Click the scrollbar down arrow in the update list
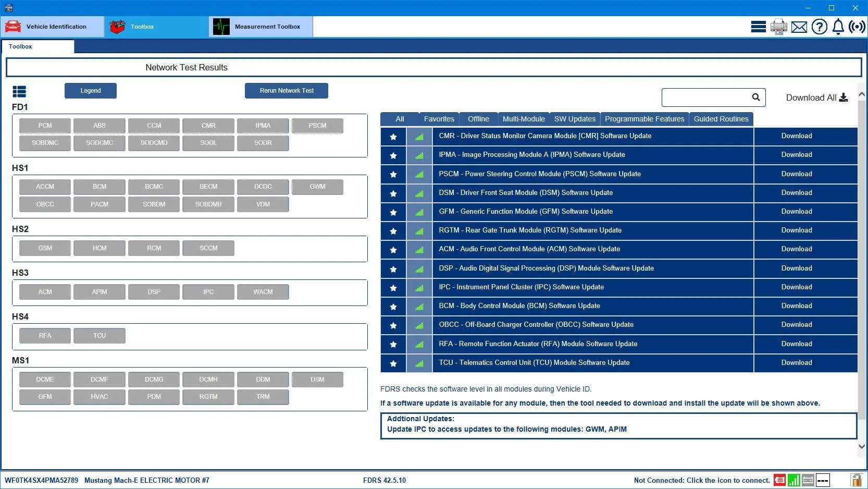Viewport: 868px width, 489px height. (862, 446)
